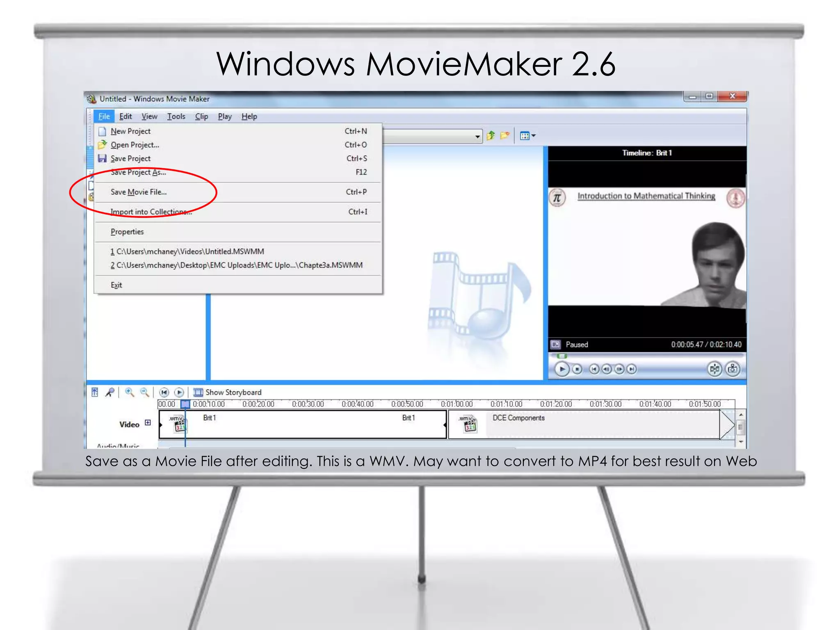Choose New Project from File menu
Screen dimensions: 840x630
click(238, 131)
